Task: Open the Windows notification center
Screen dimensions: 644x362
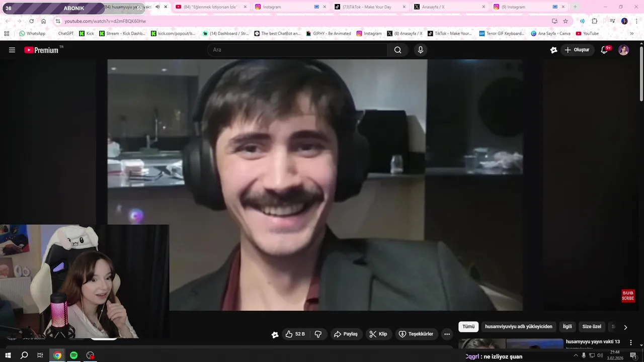Action: [x=633, y=355]
